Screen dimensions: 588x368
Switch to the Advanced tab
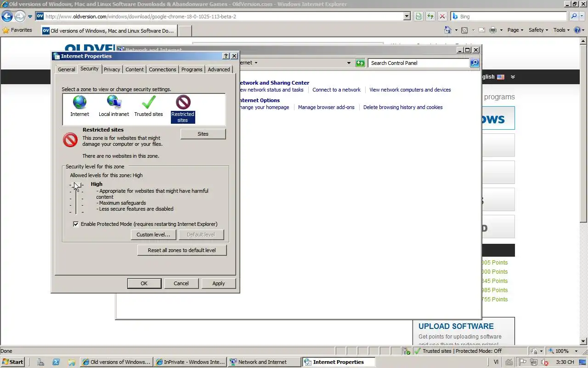pyautogui.click(x=219, y=69)
